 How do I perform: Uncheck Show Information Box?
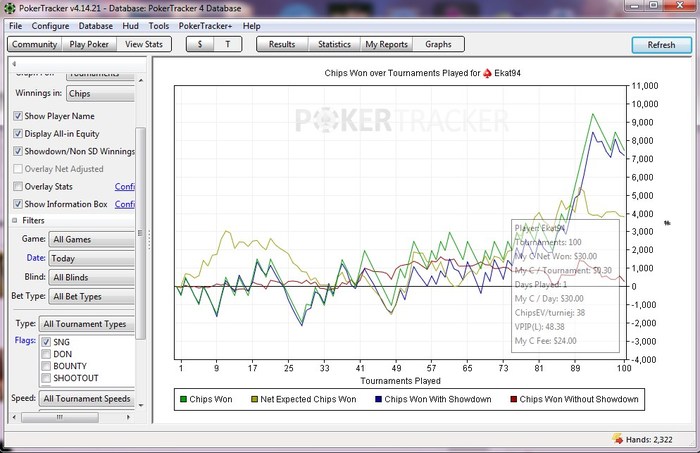pos(18,204)
